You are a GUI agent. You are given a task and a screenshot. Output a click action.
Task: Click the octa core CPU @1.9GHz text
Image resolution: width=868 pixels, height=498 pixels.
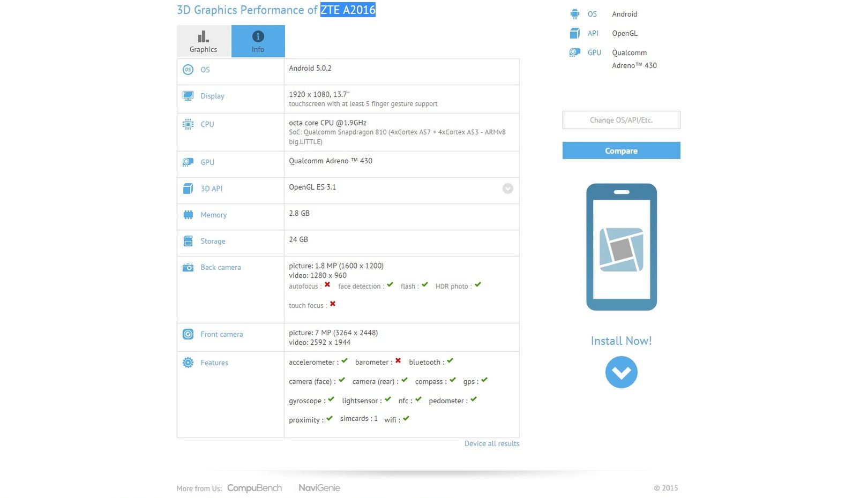coord(328,123)
